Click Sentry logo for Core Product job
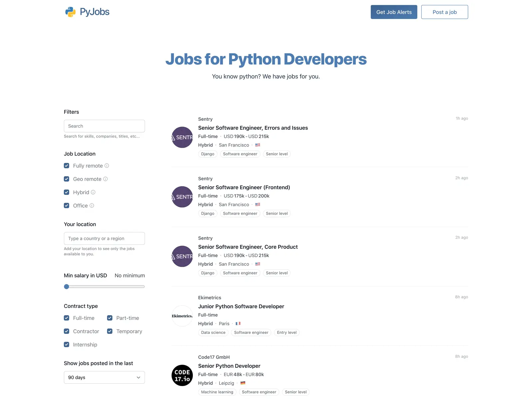Viewport: 532px width, 399px height. [182, 256]
